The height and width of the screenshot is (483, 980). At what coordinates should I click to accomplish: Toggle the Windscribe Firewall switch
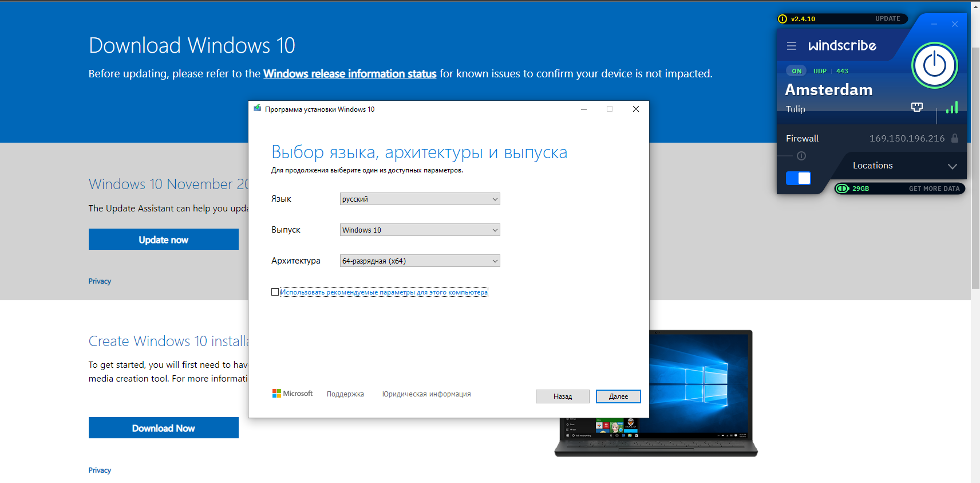point(799,178)
